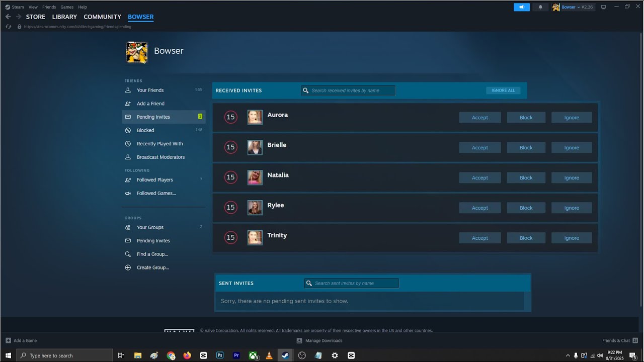Click the search received invites field
644x362 pixels.
tap(348, 90)
